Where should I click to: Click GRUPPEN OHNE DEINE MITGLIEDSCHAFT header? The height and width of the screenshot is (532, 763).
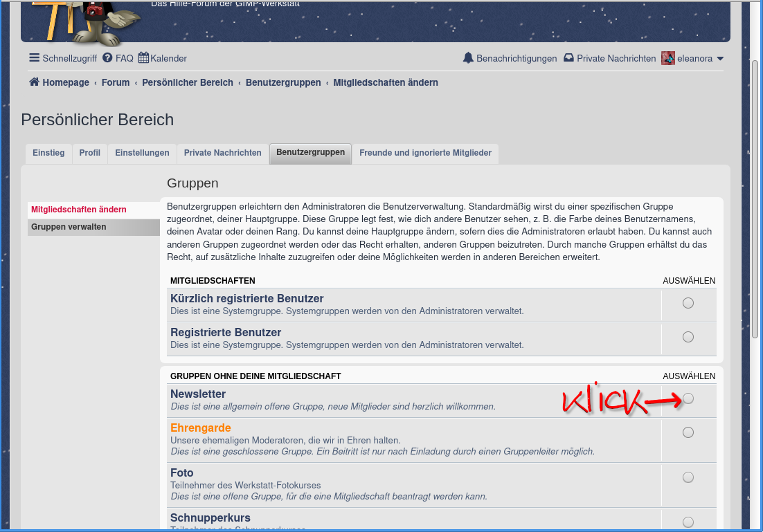[x=255, y=376]
